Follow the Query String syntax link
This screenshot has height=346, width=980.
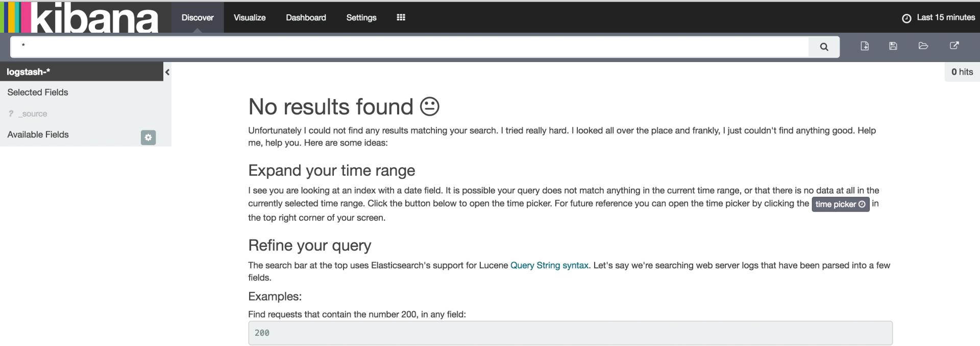[x=549, y=265]
